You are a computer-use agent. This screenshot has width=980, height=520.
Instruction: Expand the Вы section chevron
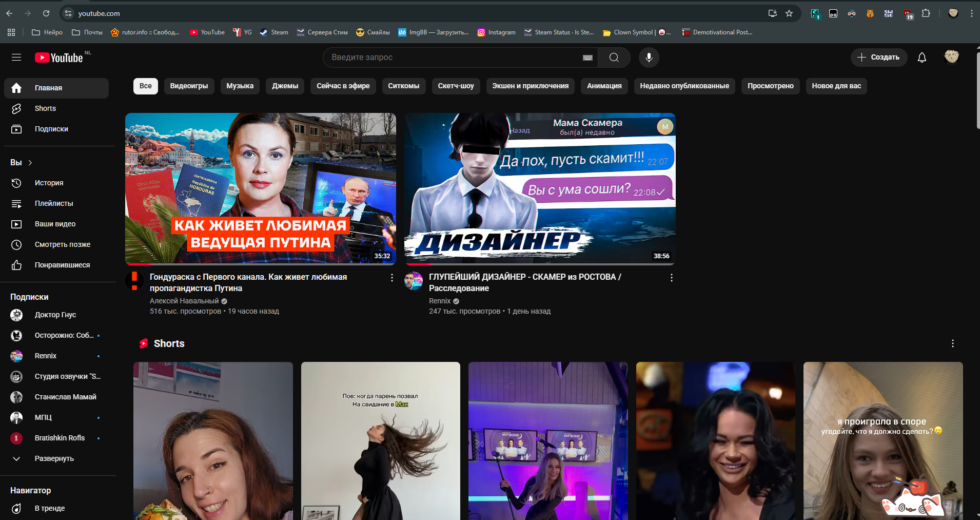coord(30,163)
